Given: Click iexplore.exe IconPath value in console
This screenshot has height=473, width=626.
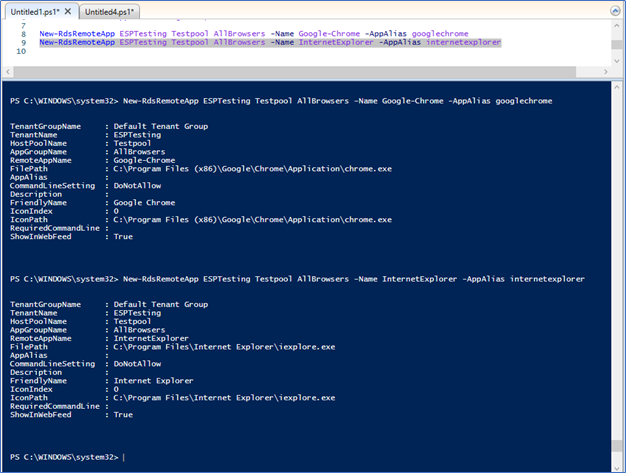Looking at the screenshot, I should pos(224,398).
